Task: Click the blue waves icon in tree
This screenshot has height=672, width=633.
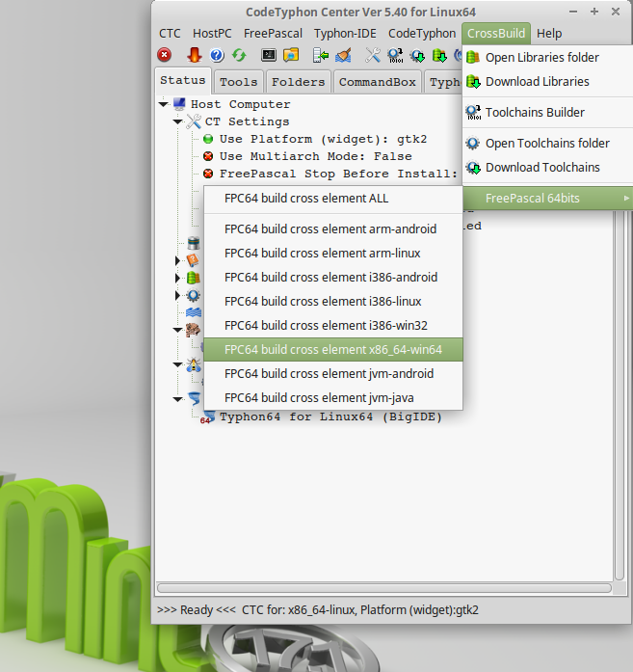Action: click(x=194, y=312)
